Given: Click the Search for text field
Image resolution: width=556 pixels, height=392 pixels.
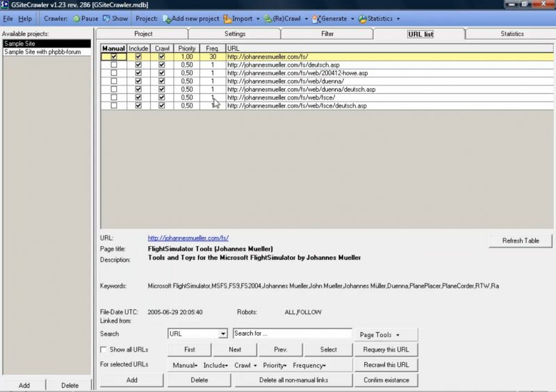Looking at the screenshot, I should coord(292,334).
